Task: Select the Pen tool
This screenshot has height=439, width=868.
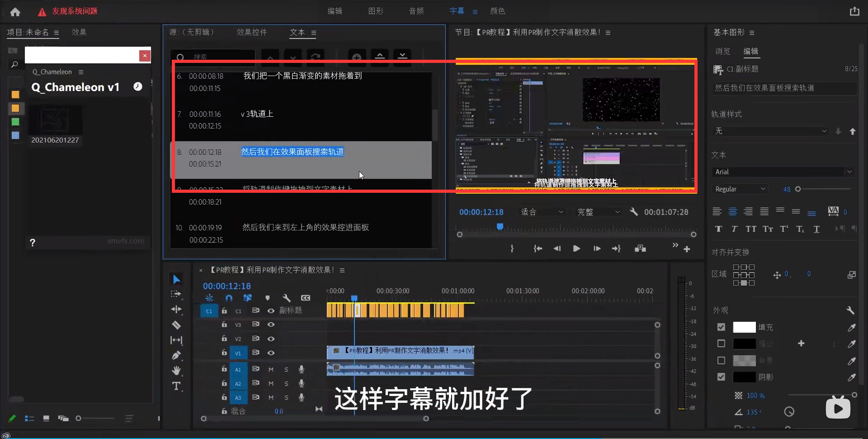Action: point(176,355)
